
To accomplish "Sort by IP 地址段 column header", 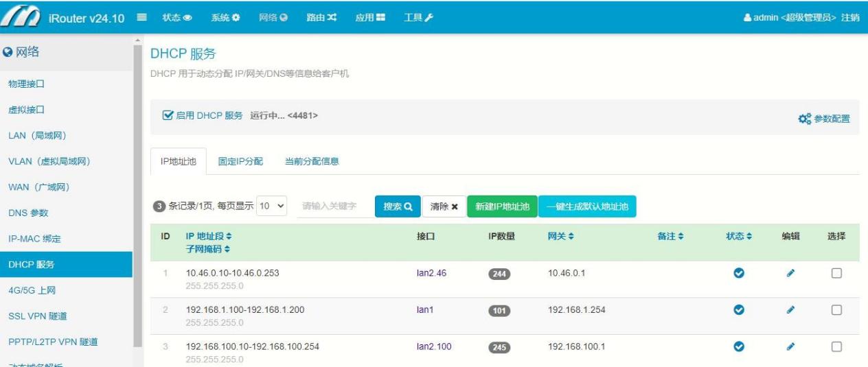I will 209,236.
